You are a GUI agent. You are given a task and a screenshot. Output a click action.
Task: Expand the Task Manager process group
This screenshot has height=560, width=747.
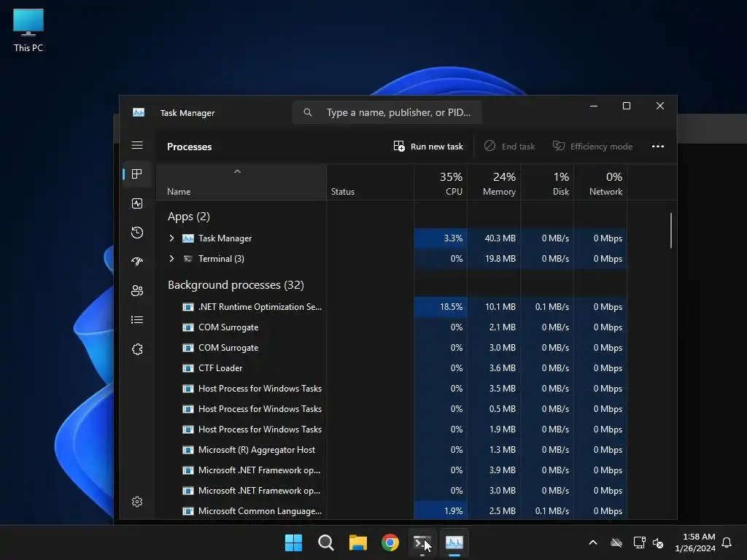[171, 238]
